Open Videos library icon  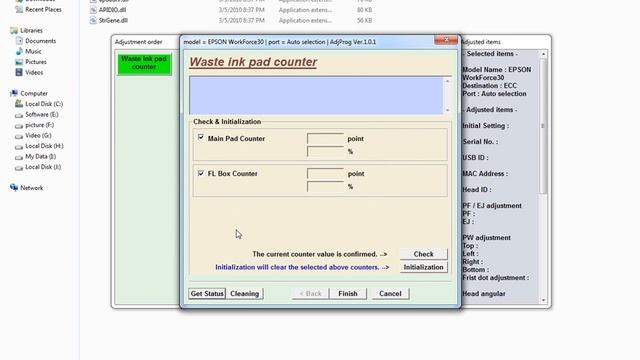coord(19,72)
